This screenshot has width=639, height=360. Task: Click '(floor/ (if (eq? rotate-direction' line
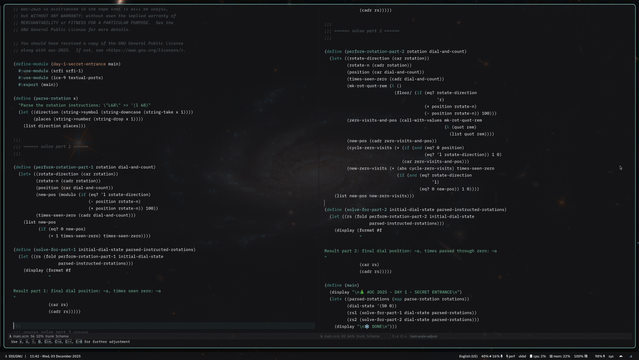(436, 93)
